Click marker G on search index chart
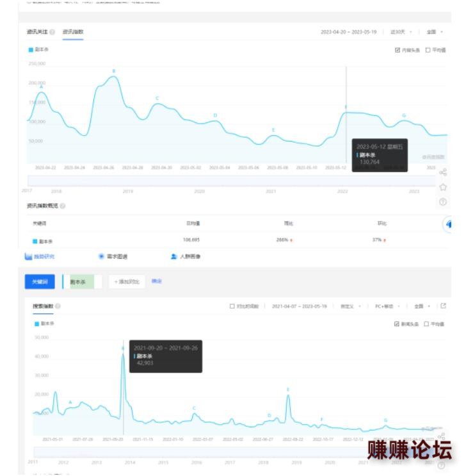Screen dimensions: 466x476 coord(385,420)
